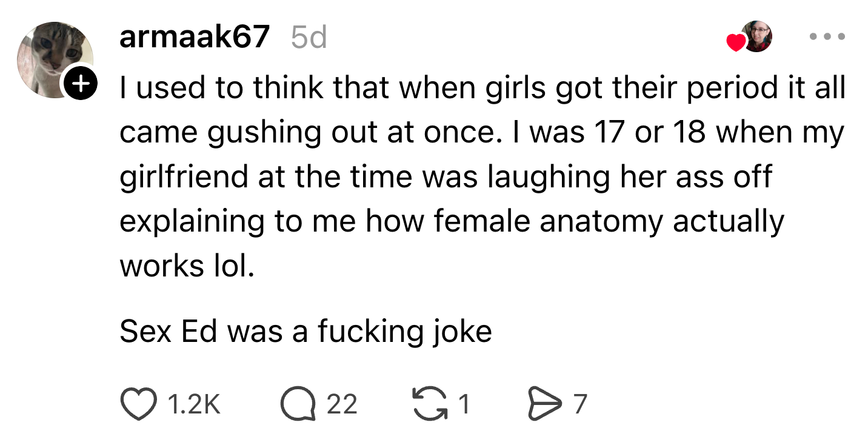Screen dimensions: 868x445
Task: Click the share count showing 7
Action: (579, 404)
